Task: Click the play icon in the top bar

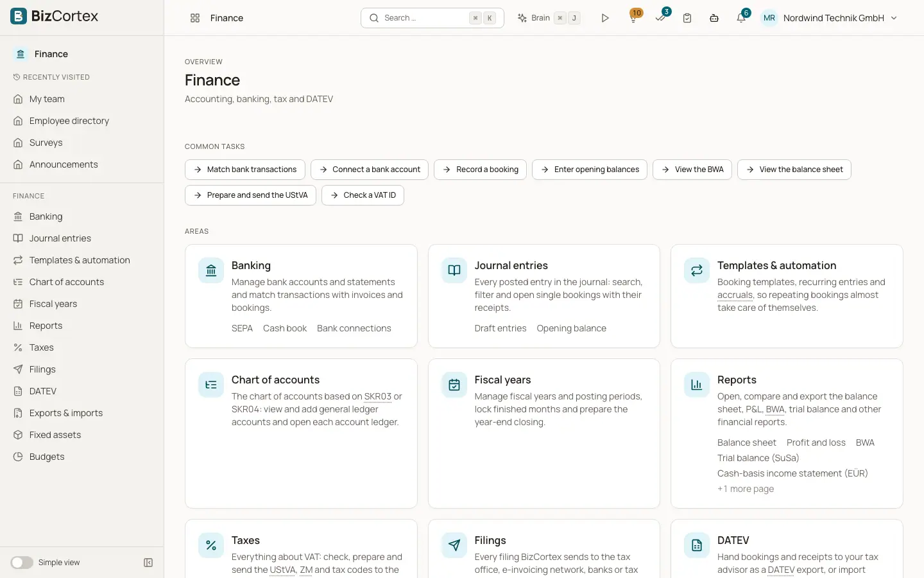Action: [x=605, y=18]
